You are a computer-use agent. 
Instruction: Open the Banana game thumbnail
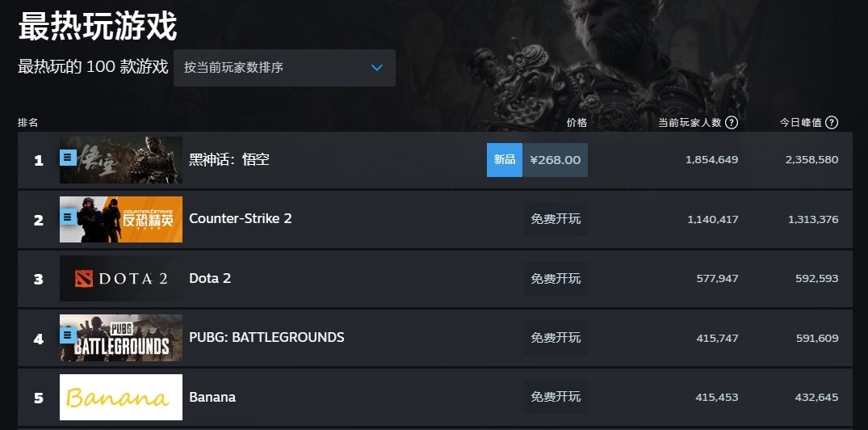coord(121,397)
